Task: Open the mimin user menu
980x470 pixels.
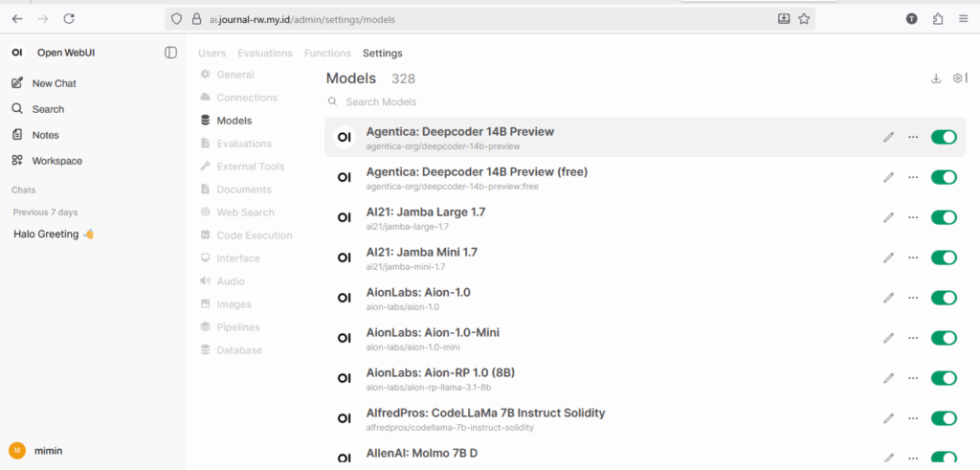Action: pos(36,451)
